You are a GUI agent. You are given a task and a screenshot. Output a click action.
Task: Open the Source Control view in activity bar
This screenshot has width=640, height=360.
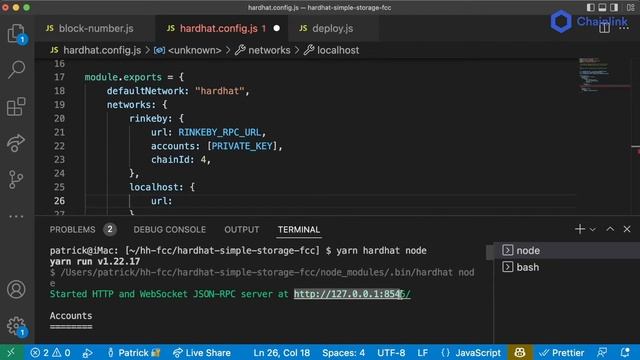16,180
